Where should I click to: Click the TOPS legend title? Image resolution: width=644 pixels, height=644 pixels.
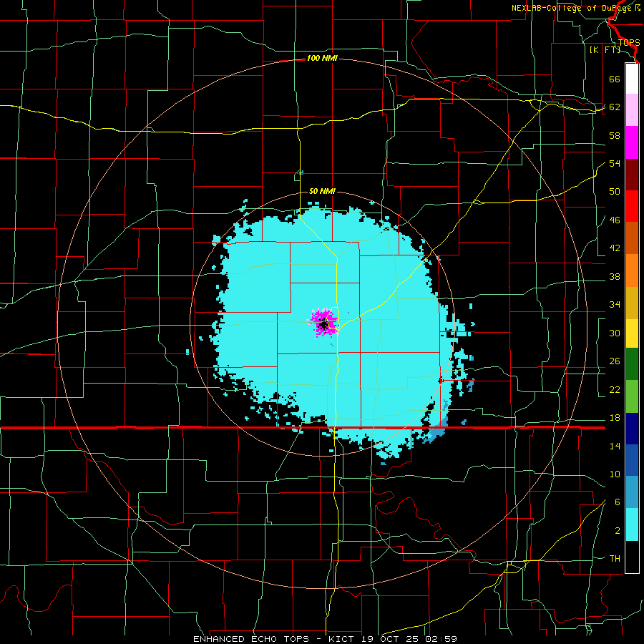pyautogui.click(x=629, y=42)
